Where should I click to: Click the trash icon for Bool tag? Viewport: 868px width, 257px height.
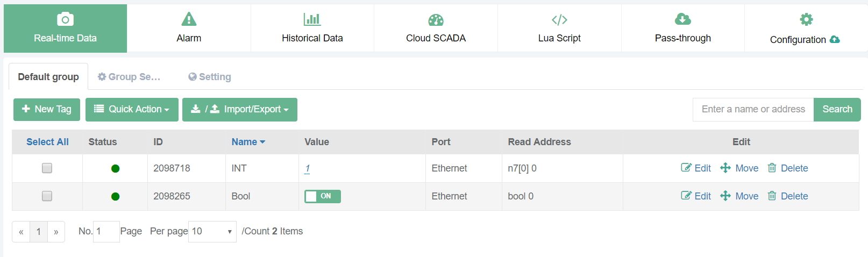(x=772, y=196)
